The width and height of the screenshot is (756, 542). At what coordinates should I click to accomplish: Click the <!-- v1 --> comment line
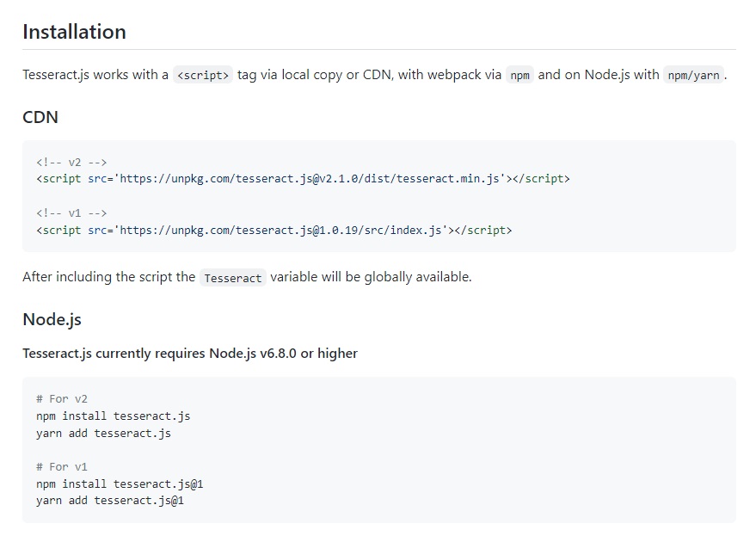71,213
